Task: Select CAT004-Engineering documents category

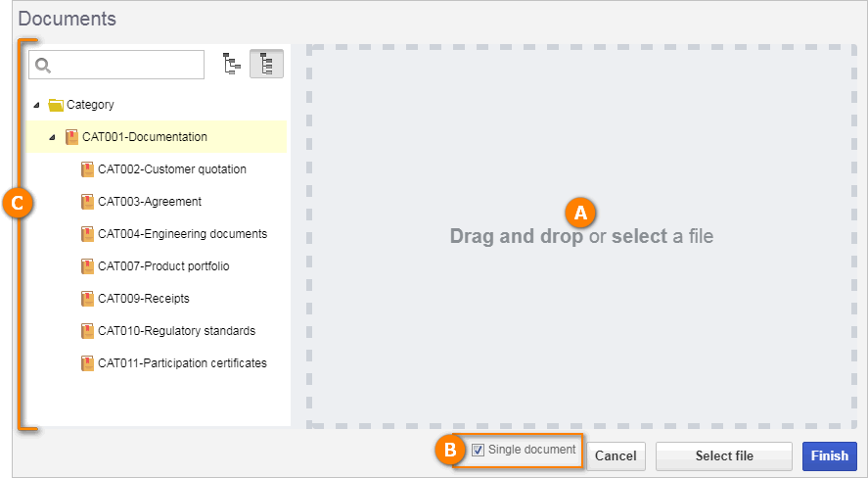Action: pos(183,234)
